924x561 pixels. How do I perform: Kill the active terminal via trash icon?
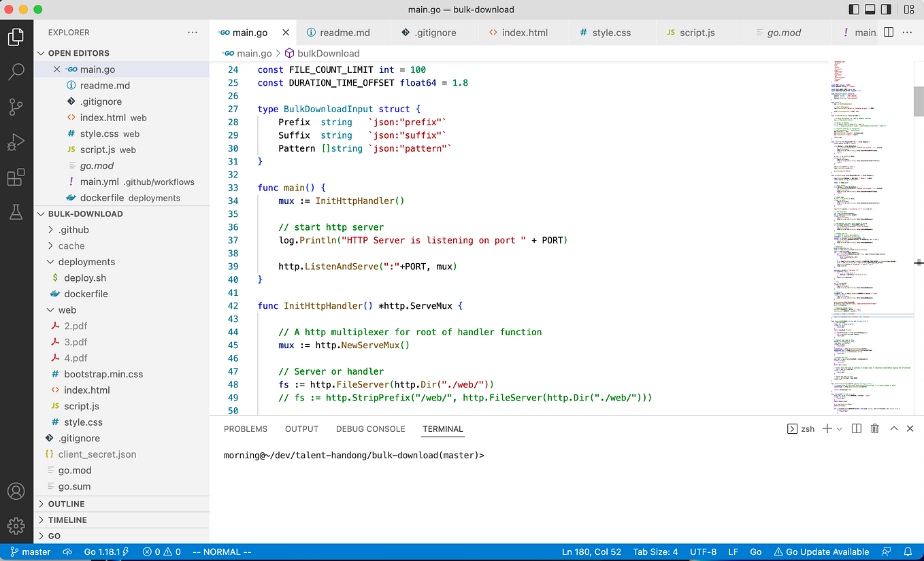click(x=874, y=428)
